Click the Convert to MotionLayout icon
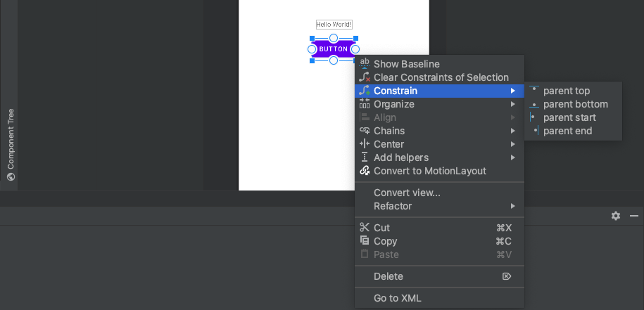This screenshot has height=310, width=644. coord(365,171)
